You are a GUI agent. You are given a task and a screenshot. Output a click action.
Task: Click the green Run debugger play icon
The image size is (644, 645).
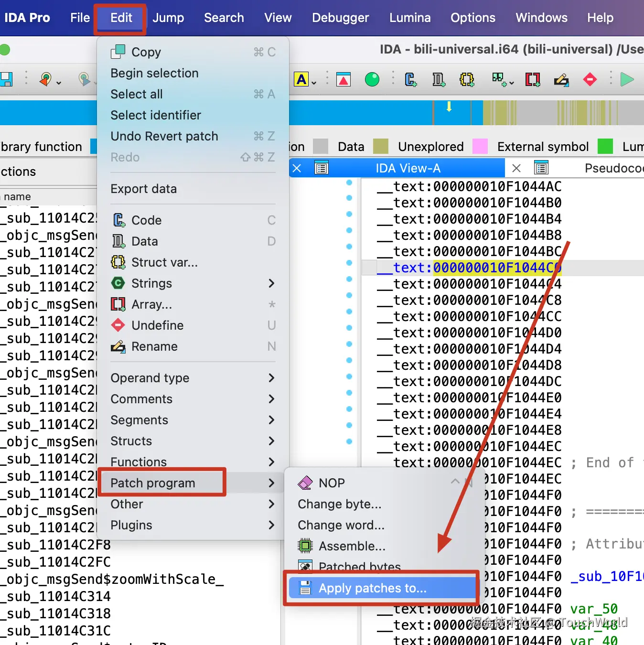point(626,79)
